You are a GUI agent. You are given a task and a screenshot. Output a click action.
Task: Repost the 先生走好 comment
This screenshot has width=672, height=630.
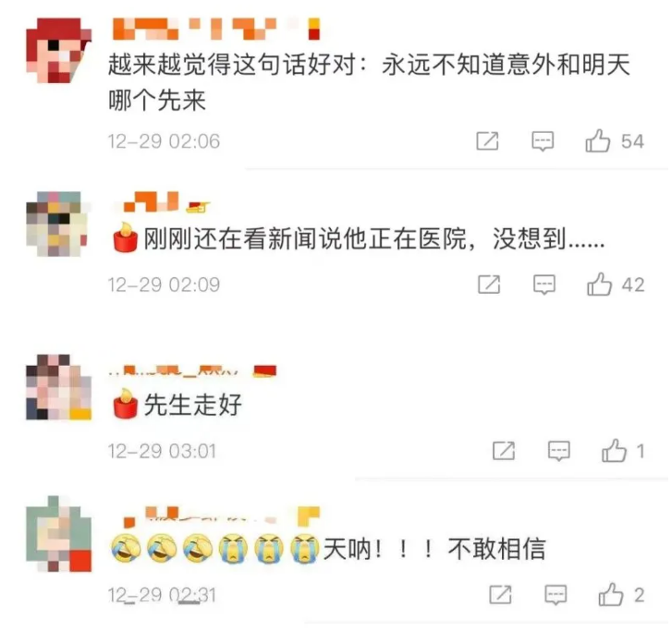click(504, 451)
